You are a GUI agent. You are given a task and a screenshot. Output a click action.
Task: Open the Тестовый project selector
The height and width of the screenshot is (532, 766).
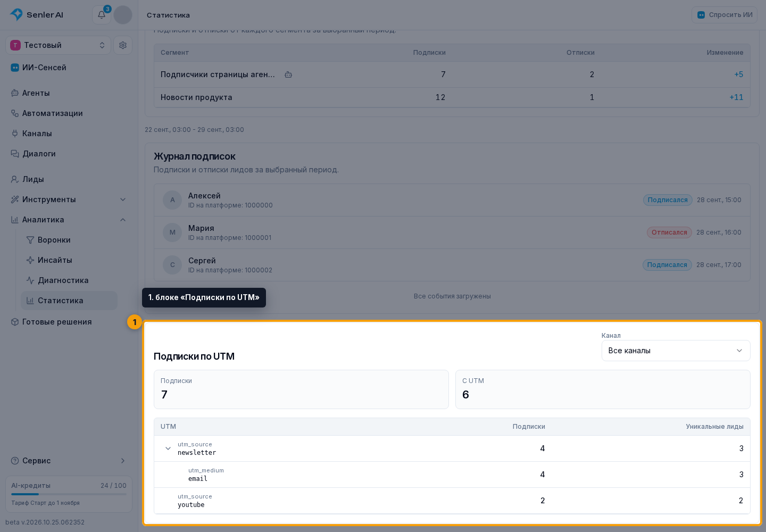pyautogui.click(x=59, y=45)
